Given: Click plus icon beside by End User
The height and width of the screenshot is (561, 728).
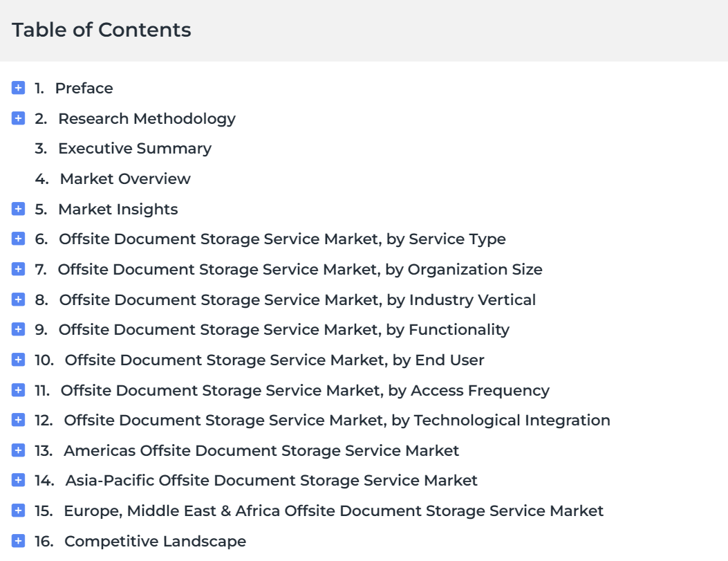Looking at the screenshot, I should 18,360.
